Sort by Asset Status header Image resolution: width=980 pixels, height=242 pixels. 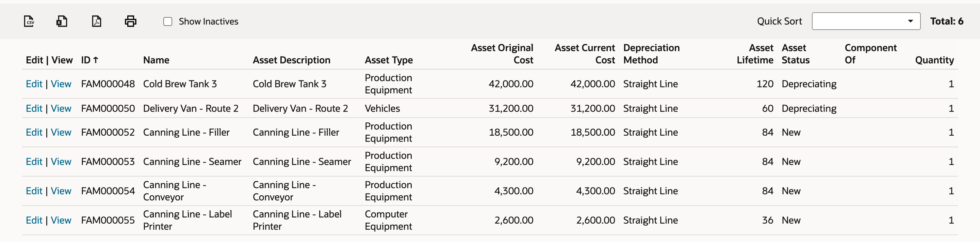click(x=796, y=54)
